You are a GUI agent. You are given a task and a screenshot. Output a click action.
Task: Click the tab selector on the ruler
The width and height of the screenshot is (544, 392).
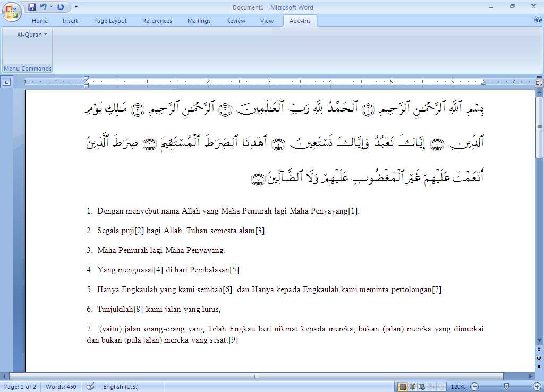coord(7,82)
